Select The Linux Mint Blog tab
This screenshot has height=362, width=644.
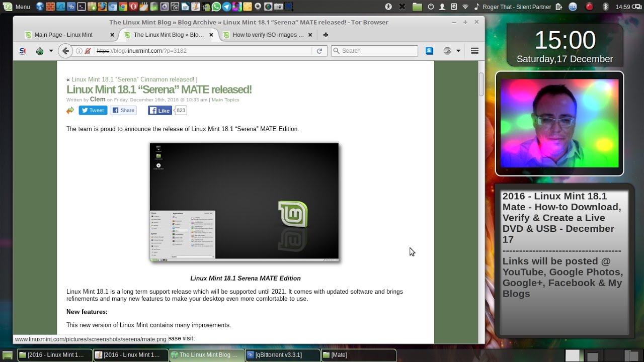(168, 35)
